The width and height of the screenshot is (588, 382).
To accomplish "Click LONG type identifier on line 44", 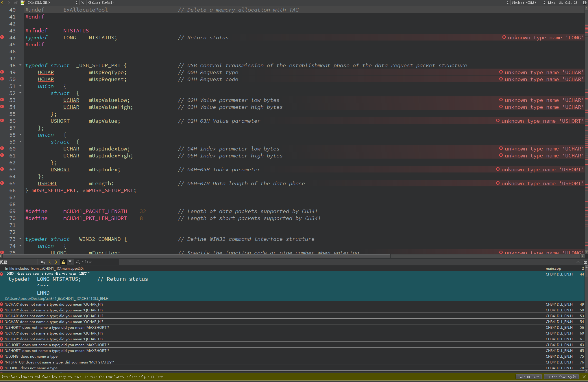I will (x=70, y=38).
